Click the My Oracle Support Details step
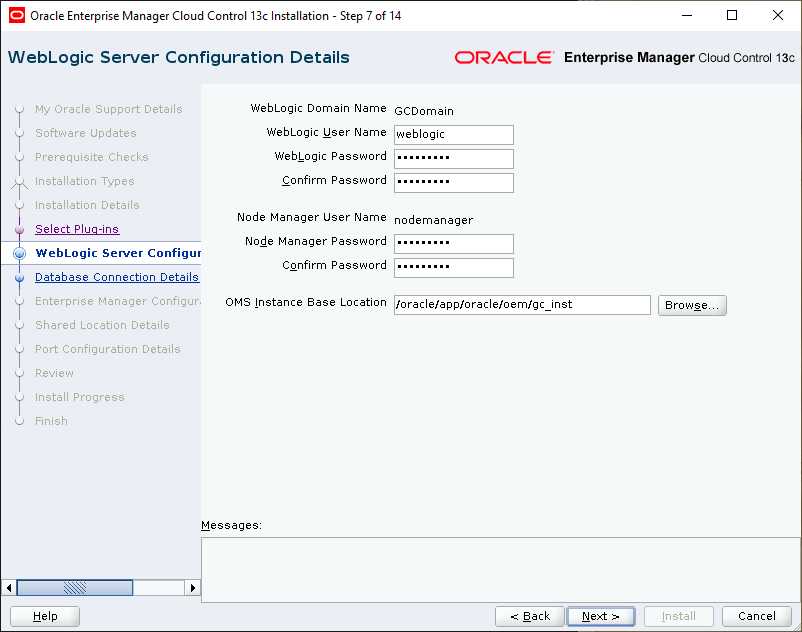802x632 pixels. point(108,109)
